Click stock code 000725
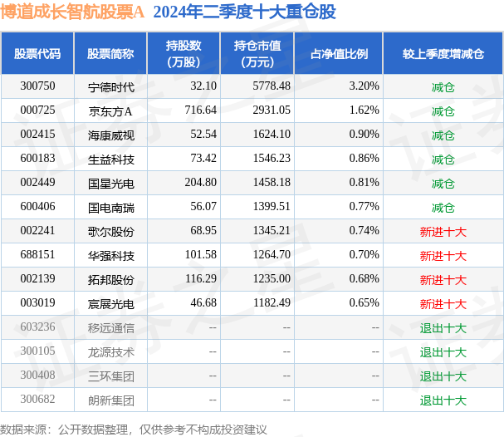Screen dimensions: 504x437 37,110
